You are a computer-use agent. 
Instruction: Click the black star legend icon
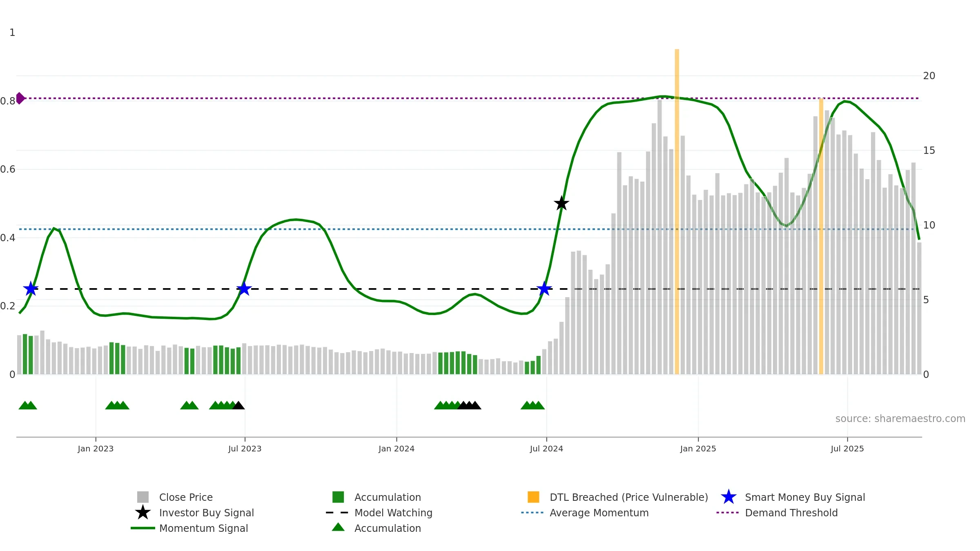(x=143, y=513)
